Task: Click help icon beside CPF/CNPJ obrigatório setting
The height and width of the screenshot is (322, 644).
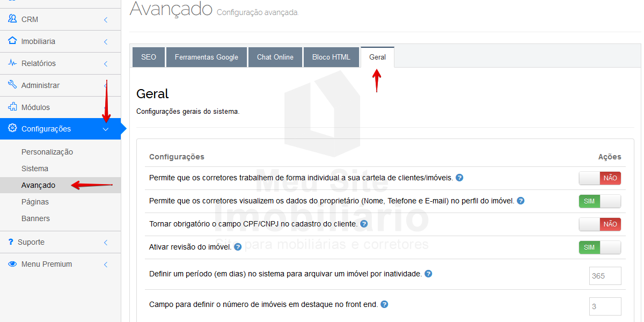Action: pos(364,224)
